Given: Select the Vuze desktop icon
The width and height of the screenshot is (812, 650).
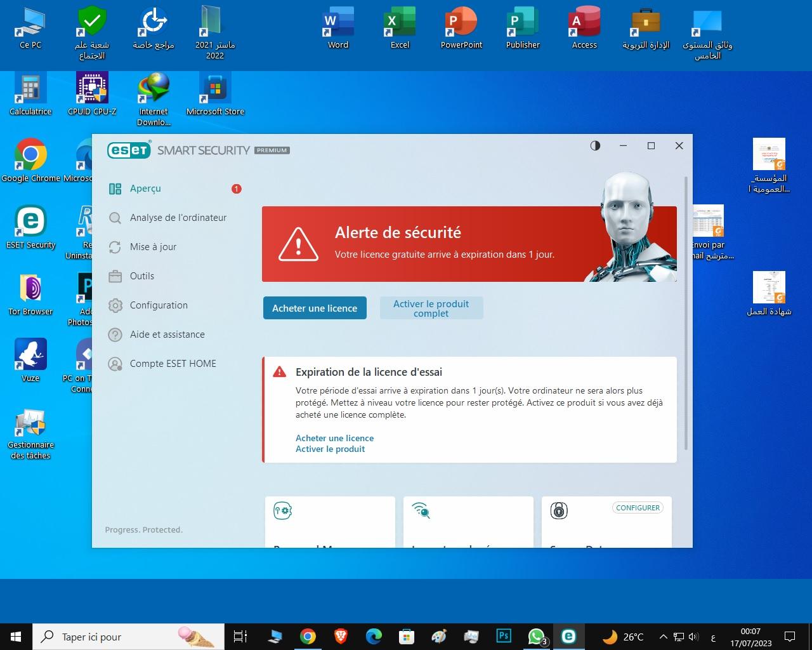Looking at the screenshot, I should 30,361.
